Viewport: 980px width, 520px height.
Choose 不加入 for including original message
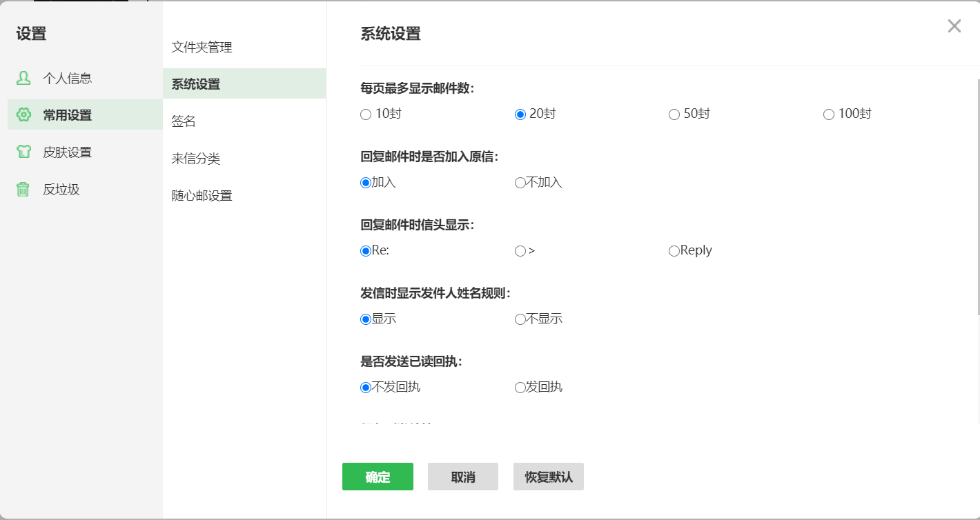coord(519,182)
